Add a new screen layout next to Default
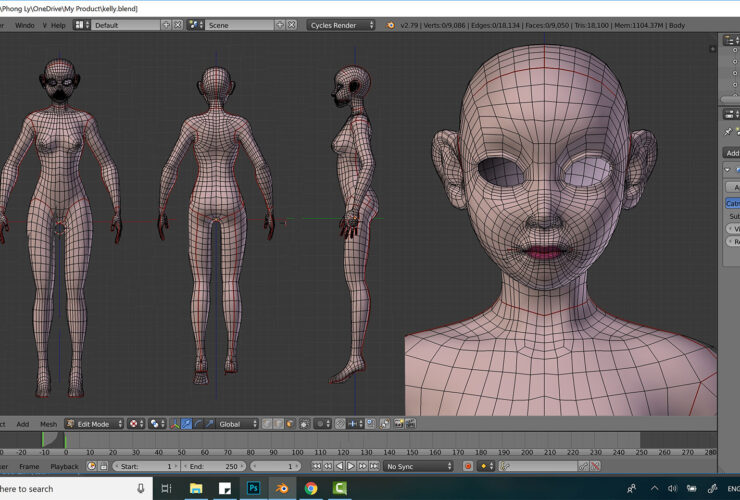This screenshot has width=740, height=500. pyautogui.click(x=166, y=25)
